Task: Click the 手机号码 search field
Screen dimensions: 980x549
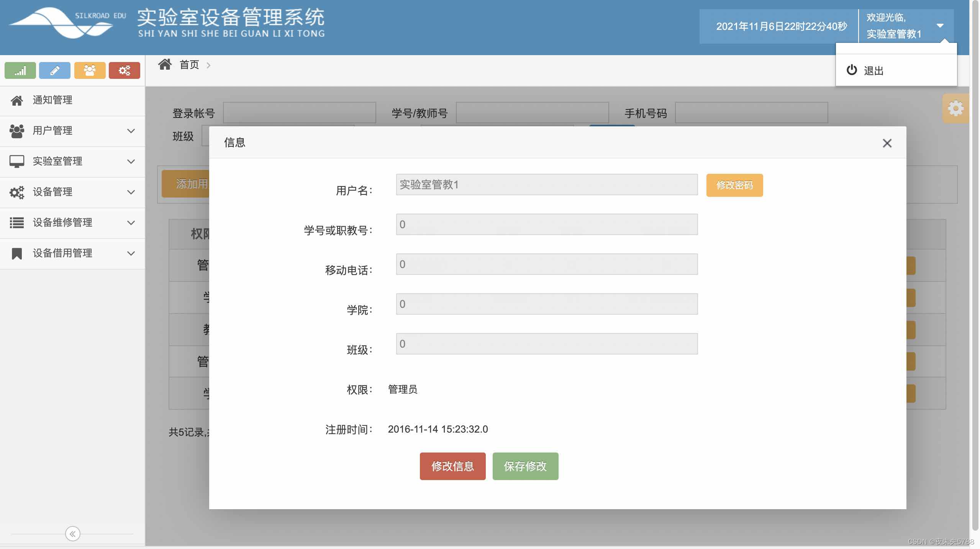Action: [751, 113]
